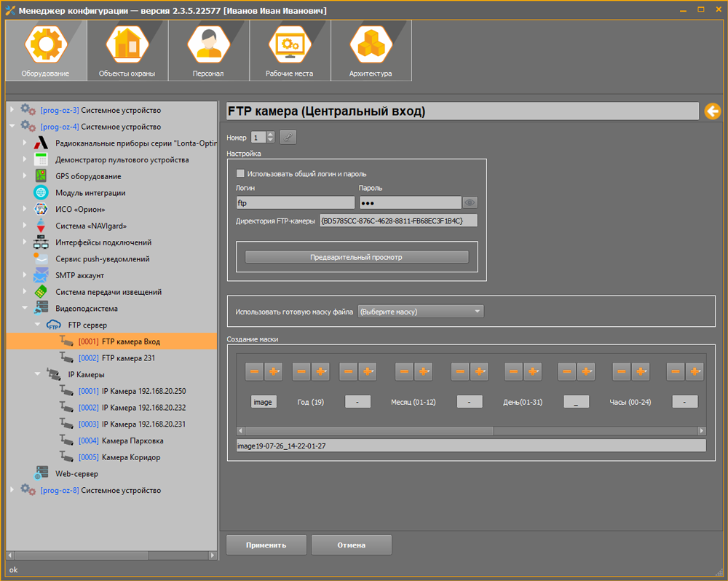Expand the ИСО «Орион» tree node
The height and width of the screenshot is (581, 728).
click(x=25, y=210)
